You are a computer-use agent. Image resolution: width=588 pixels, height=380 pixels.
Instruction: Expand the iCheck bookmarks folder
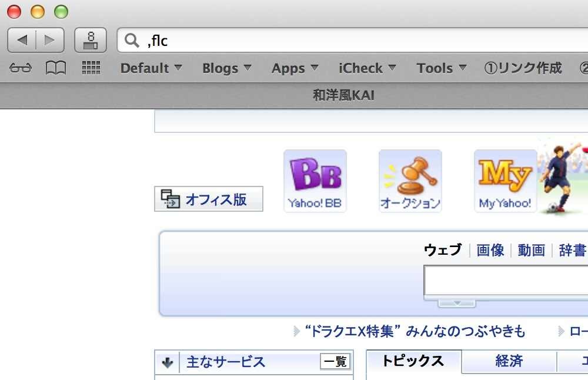(x=367, y=68)
